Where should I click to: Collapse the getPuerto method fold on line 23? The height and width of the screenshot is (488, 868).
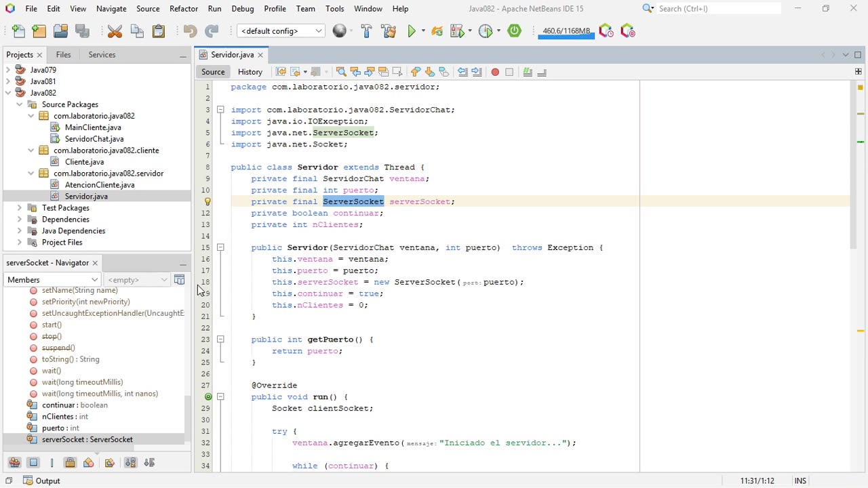220,340
